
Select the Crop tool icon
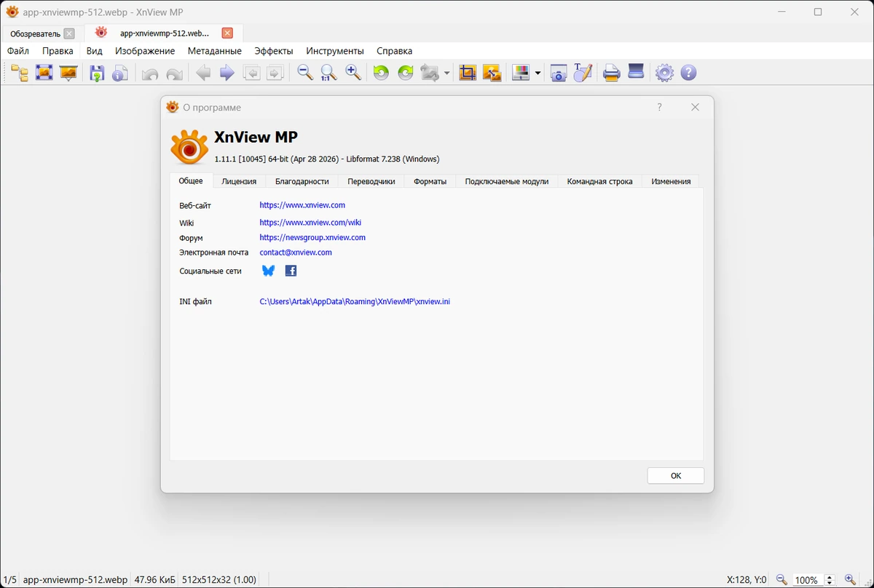(x=468, y=73)
